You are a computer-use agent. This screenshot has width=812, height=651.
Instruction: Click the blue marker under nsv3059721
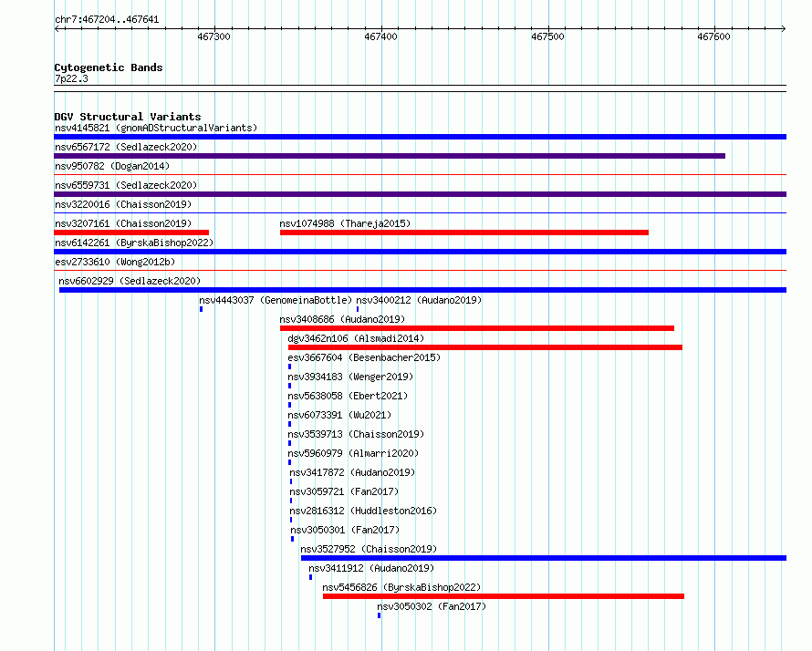click(x=291, y=501)
